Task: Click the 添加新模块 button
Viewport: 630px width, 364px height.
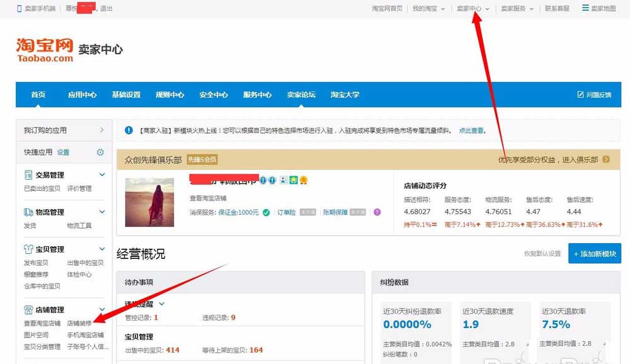Action: [595, 253]
